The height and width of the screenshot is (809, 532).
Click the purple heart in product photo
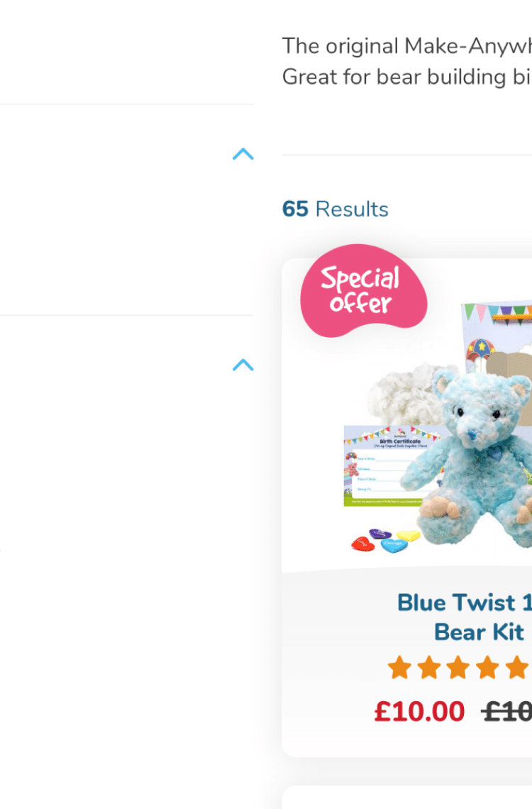[380, 534]
